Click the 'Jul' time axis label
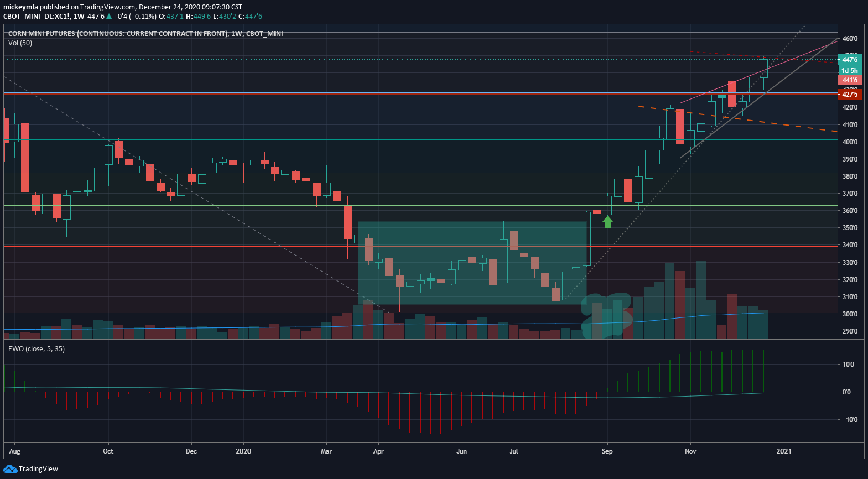 (x=513, y=451)
